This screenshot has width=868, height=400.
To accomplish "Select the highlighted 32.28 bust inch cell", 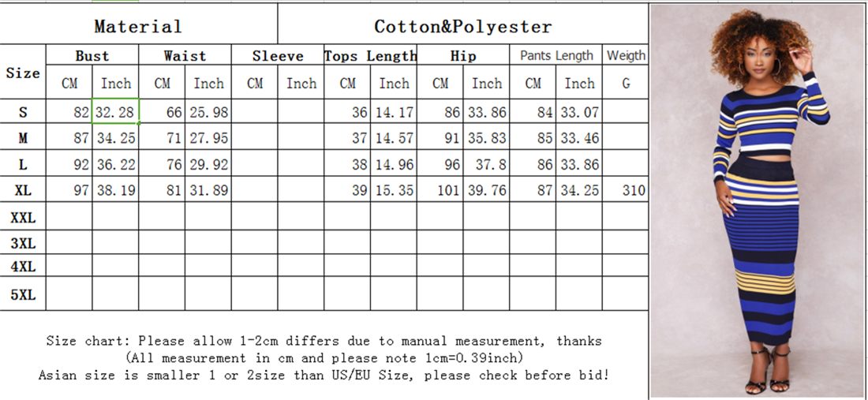I will tap(115, 111).
